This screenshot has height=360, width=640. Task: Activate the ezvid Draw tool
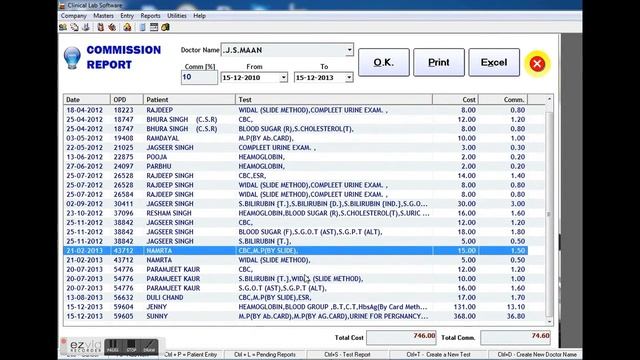click(x=149, y=346)
